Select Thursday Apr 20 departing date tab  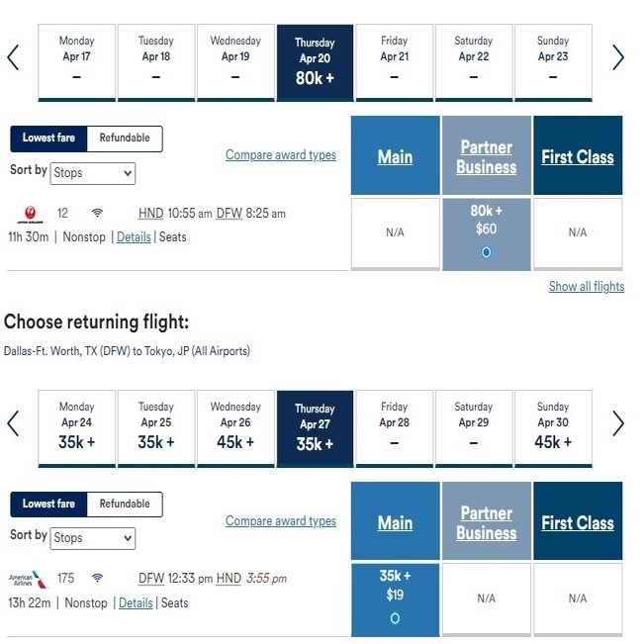point(315,62)
